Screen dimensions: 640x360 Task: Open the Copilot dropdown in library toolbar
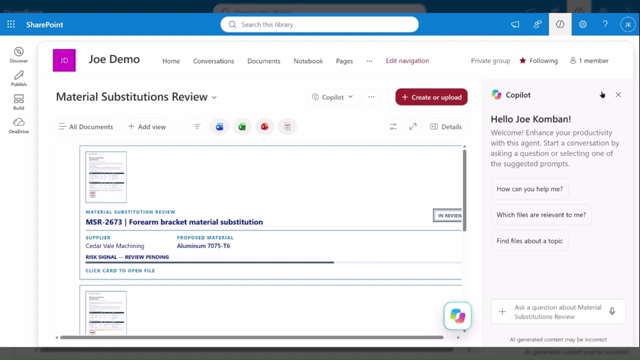[x=333, y=97]
